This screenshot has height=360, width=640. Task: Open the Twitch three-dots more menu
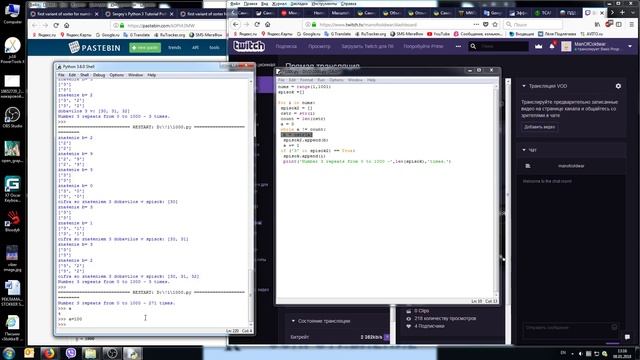pyautogui.click(x=458, y=47)
